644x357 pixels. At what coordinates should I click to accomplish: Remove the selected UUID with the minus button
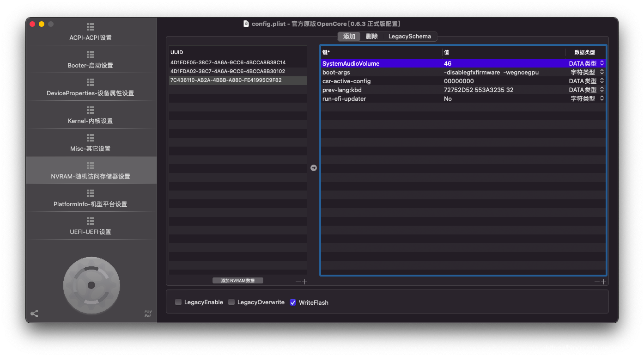298,282
